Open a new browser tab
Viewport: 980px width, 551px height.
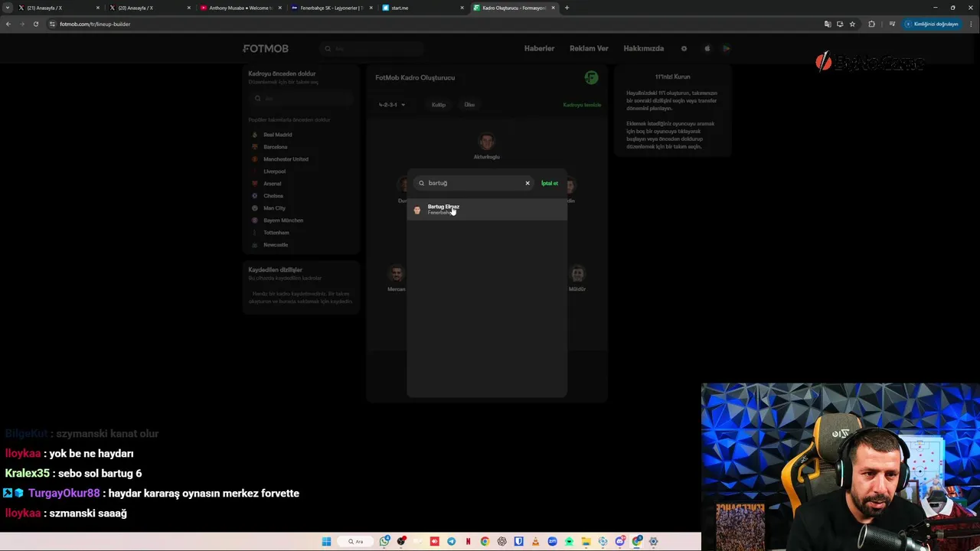567,8
